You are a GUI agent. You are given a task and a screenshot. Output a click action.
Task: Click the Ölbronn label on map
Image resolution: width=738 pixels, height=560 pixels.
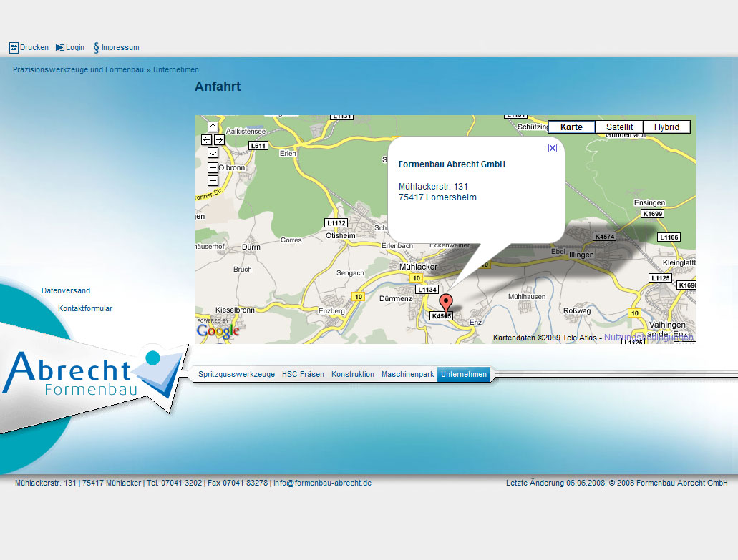[232, 167]
